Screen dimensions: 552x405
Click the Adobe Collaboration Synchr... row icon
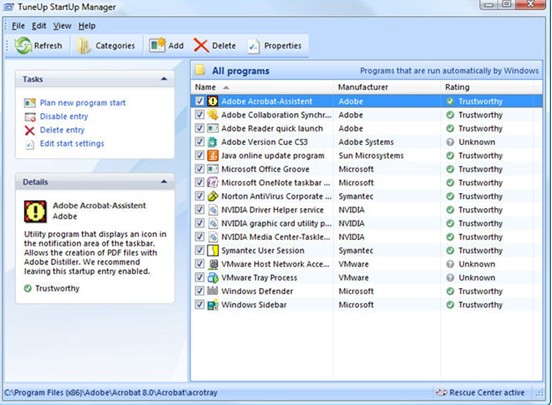click(x=212, y=115)
